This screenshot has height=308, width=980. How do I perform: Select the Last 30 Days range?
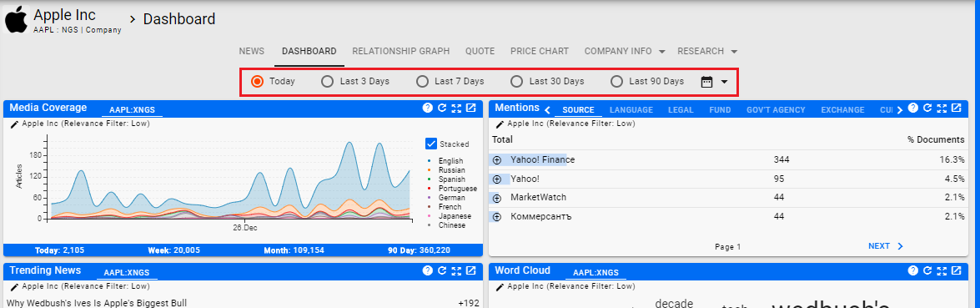(517, 82)
